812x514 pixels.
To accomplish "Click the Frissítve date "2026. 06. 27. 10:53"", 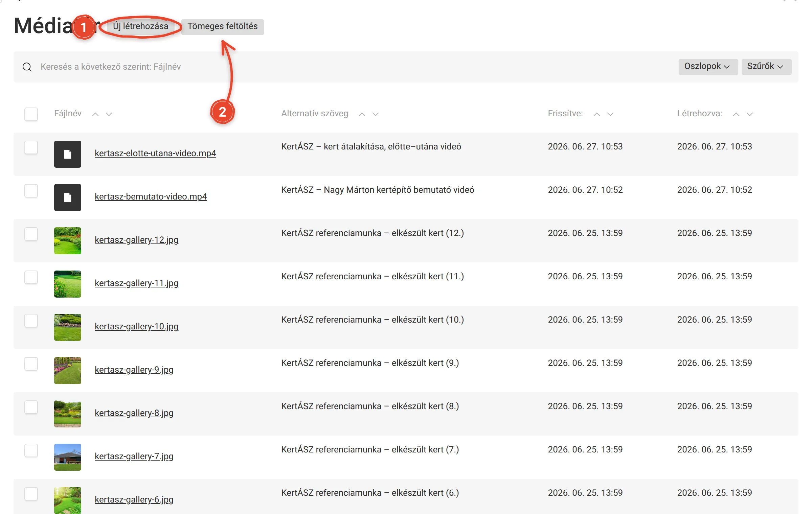I will tap(585, 147).
